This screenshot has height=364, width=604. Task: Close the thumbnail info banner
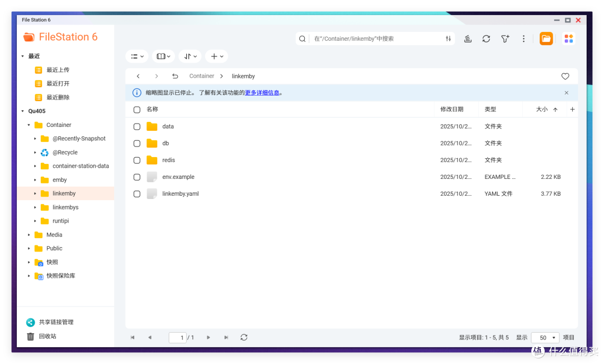pos(566,93)
